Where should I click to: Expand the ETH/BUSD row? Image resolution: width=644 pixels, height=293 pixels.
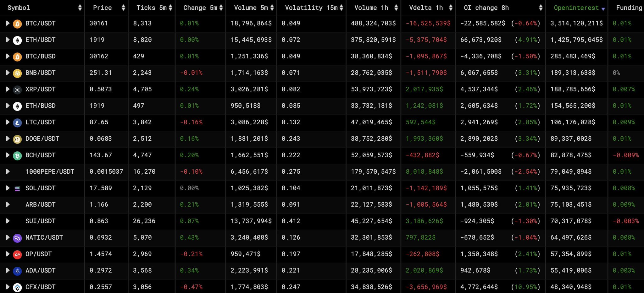point(8,106)
